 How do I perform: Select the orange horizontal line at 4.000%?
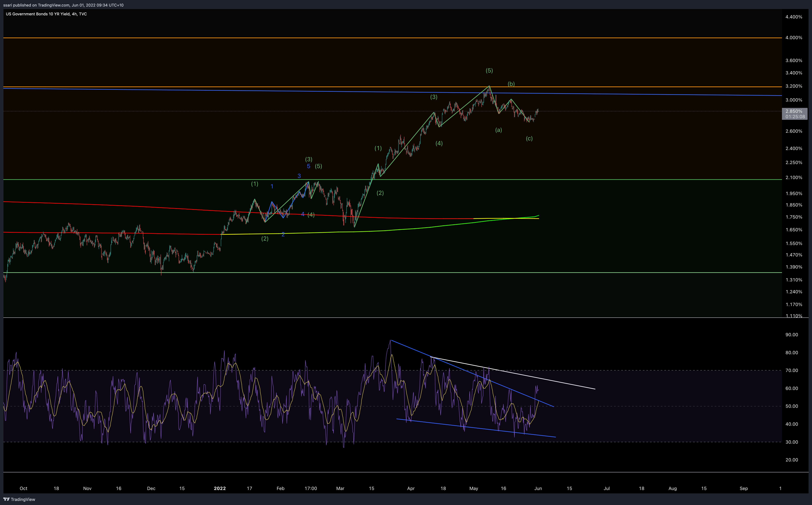point(393,38)
